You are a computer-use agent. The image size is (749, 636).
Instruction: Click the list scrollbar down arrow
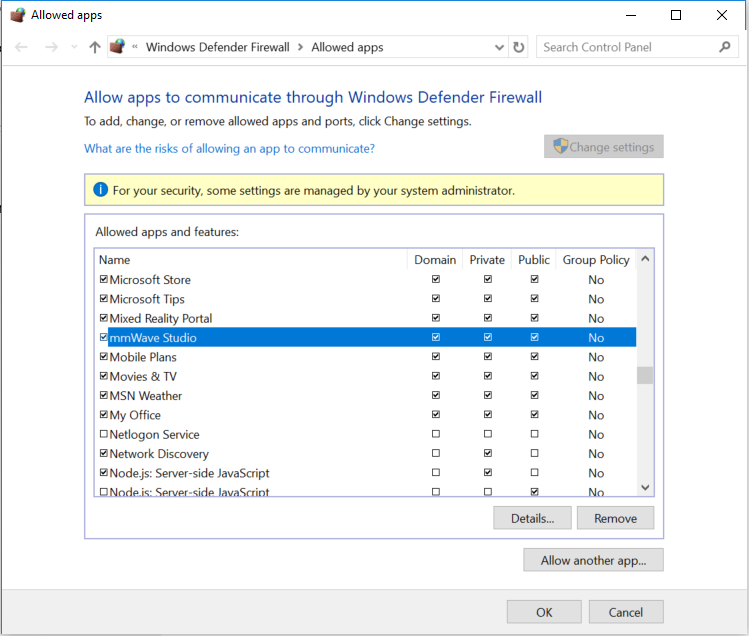645,487
